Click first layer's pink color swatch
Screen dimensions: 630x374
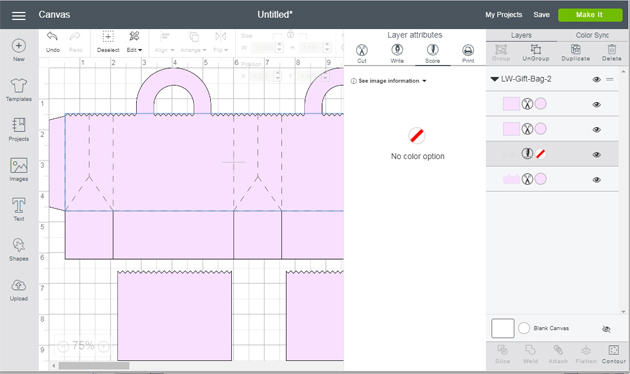click(x=540, y=104)
